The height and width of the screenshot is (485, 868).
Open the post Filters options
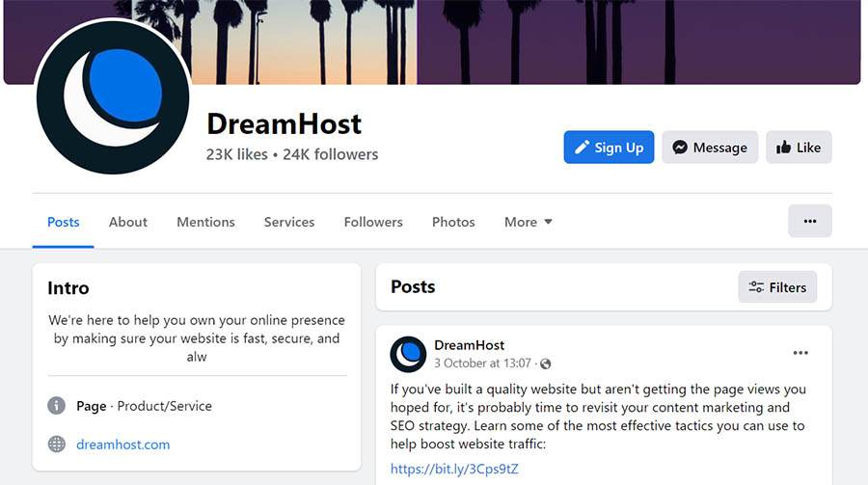click(x=777, y=287)
